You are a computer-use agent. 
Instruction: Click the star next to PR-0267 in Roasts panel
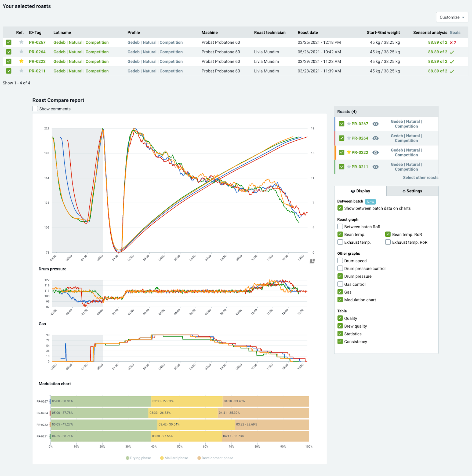[349, 124]
